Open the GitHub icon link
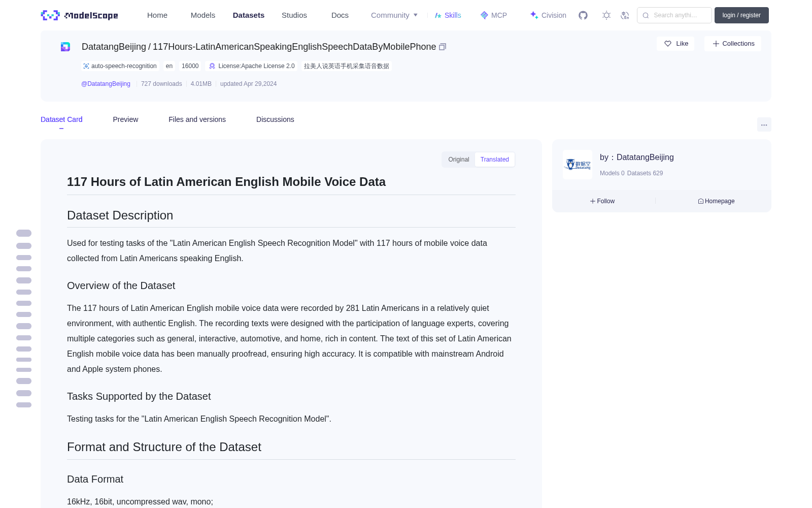 (x=583, y=15)
